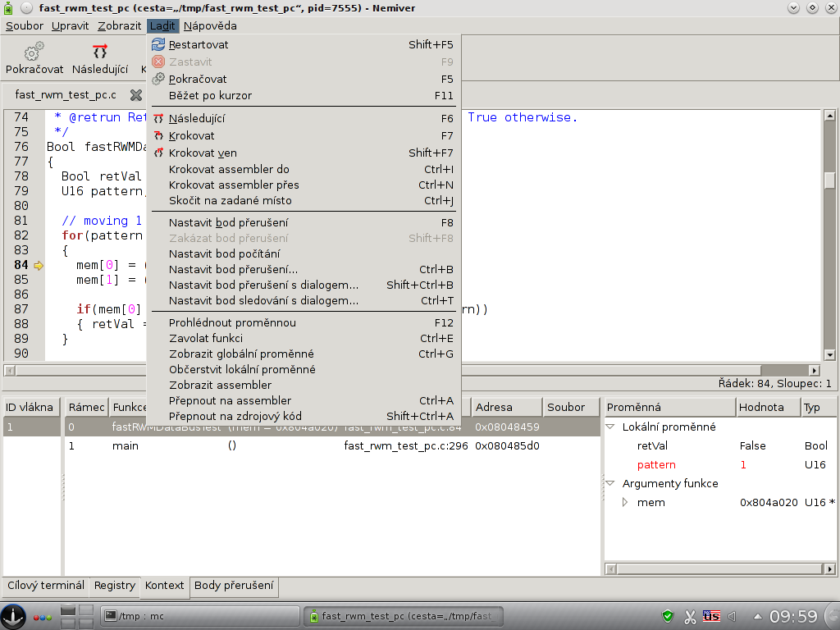Expand the mem variable node
The width and height of the screenshot is (840, 630).
[x=624, y=503]
